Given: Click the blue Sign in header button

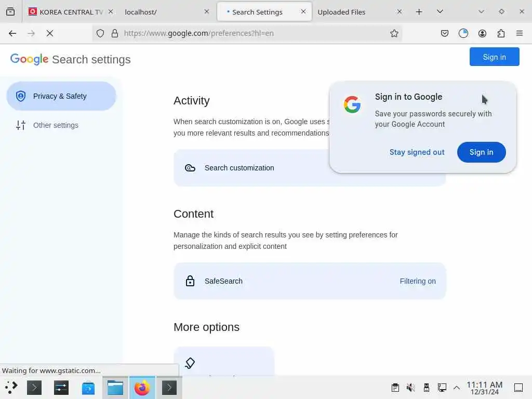Looking at the screenshot, I should tap(495, 57).
